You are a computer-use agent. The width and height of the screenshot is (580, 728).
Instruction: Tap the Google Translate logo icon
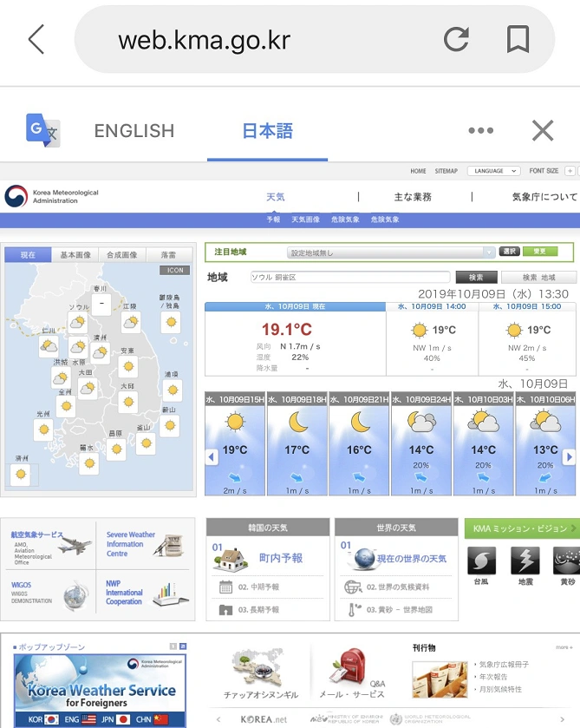[x=42, y=130]
